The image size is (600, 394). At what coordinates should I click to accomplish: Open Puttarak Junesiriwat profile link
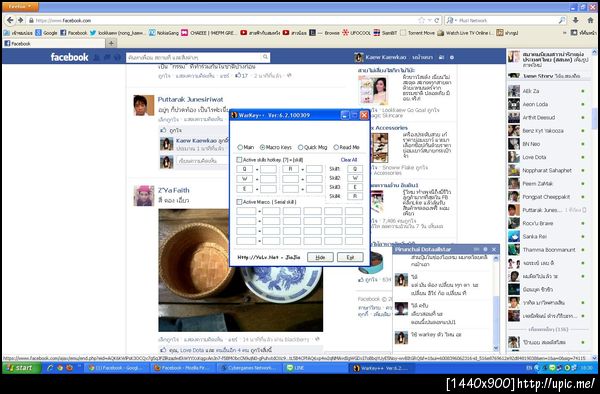190,99
